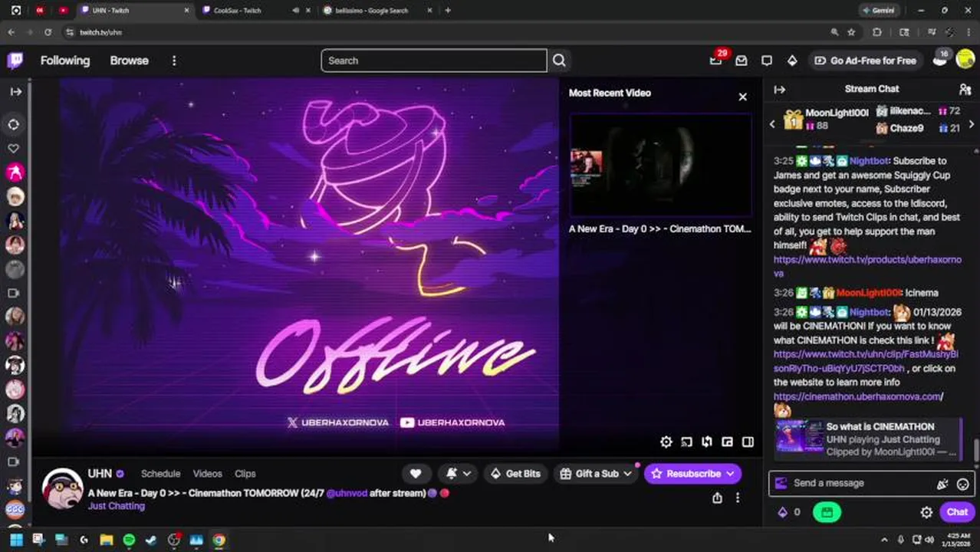Collapse the Stream Chat panel
This screenshot has width=980, height=552.
point(780,90)
